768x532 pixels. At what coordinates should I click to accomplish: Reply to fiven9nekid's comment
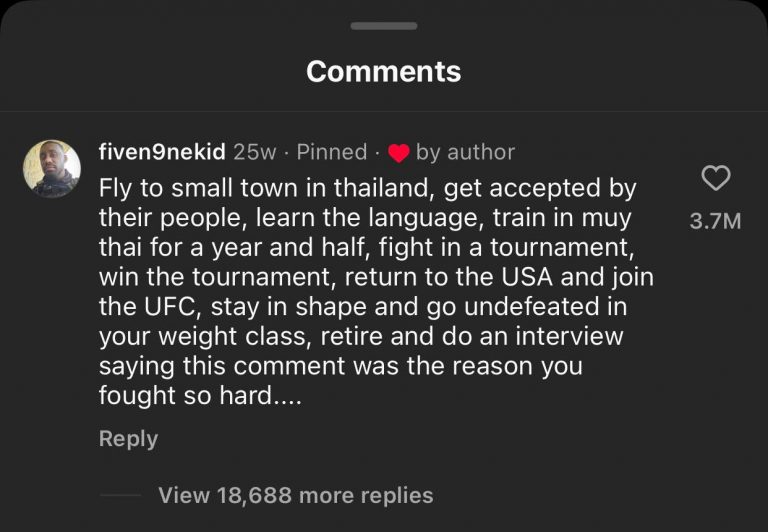128,439
